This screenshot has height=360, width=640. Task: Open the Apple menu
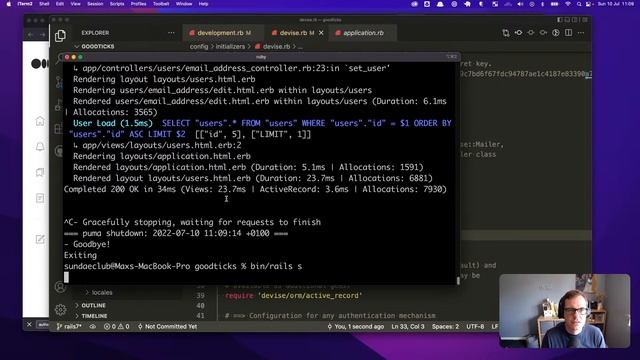tap(8, 4)
